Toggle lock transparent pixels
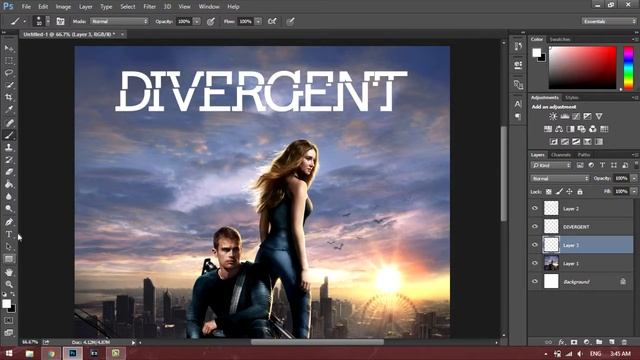The image size is (640, 360). coord(549,191)
